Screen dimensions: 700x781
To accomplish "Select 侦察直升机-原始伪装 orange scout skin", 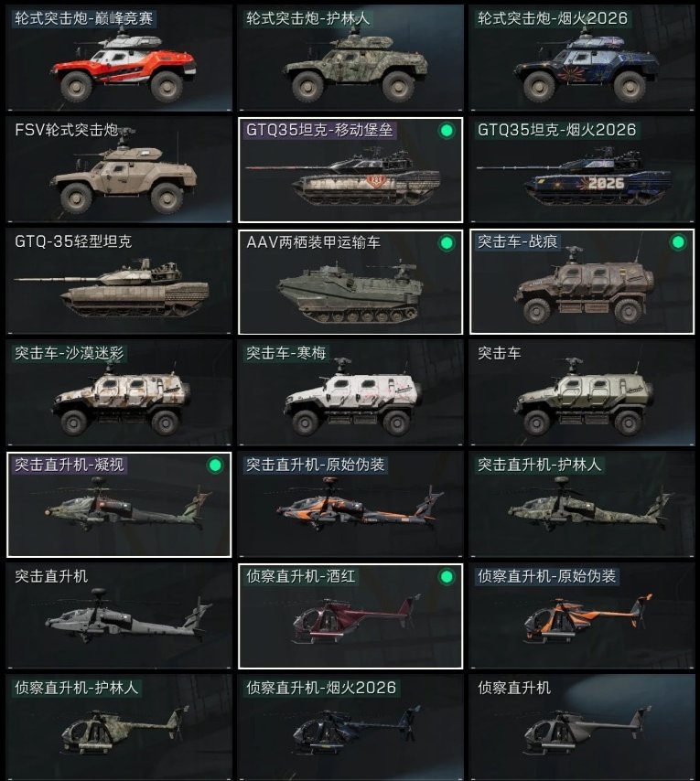I will 582,615.
